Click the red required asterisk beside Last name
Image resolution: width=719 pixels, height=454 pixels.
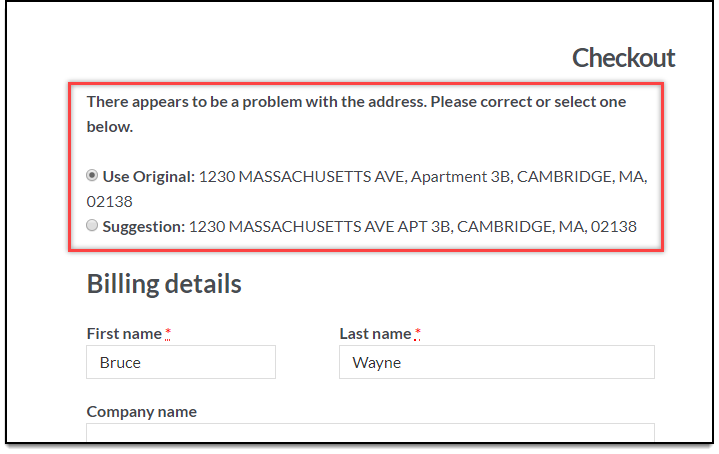click(x=417, y=333)
